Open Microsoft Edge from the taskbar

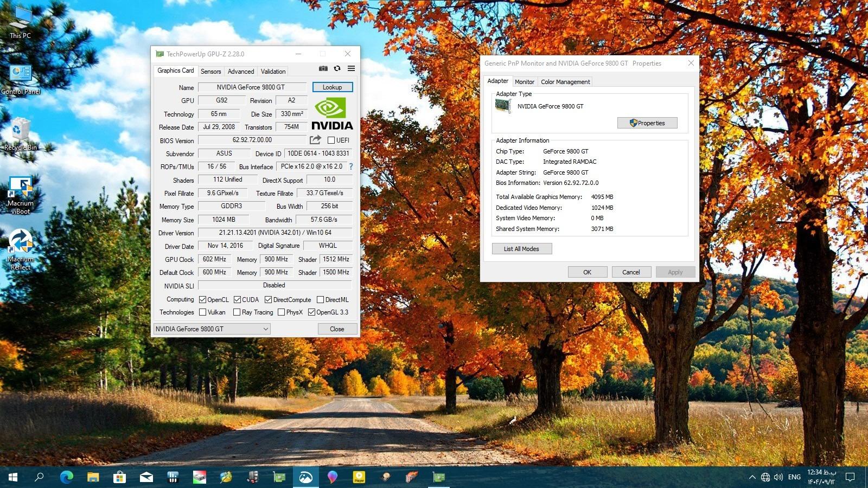point(66,477)
